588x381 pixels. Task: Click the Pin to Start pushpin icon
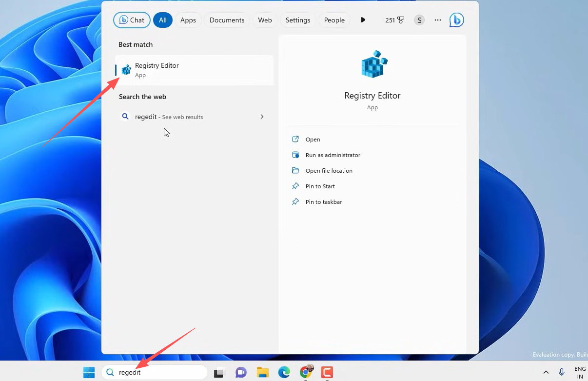coord(295,186)
